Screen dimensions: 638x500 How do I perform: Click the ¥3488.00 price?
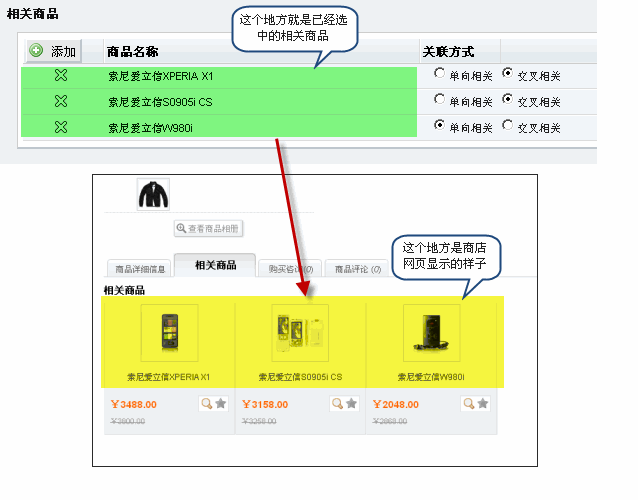pyautogui.click(x=133, y=404)
